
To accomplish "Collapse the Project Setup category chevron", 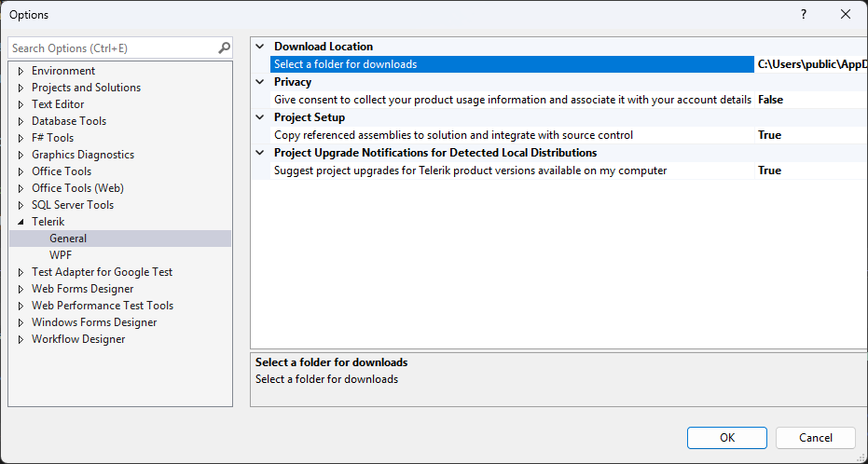I will (x=260, y=117).
